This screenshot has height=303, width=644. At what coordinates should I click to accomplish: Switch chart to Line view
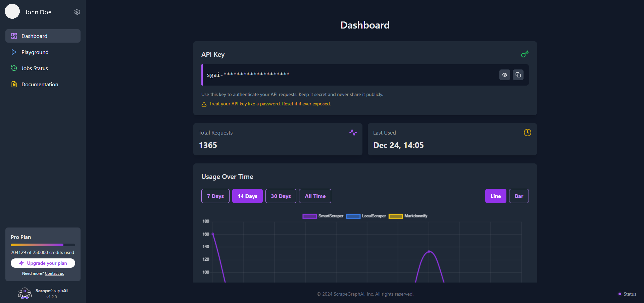pyautogui.click(x=495, y=196)
